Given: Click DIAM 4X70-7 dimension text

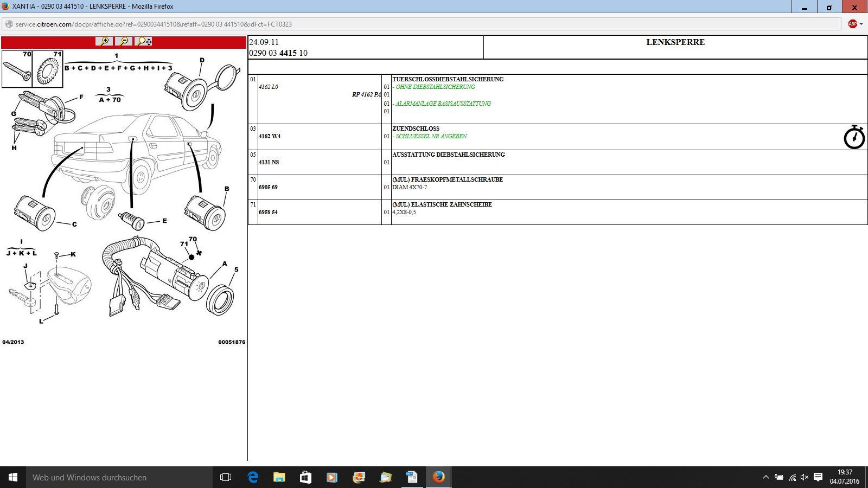Looking at the screenshot, I should tap(410, 187).
